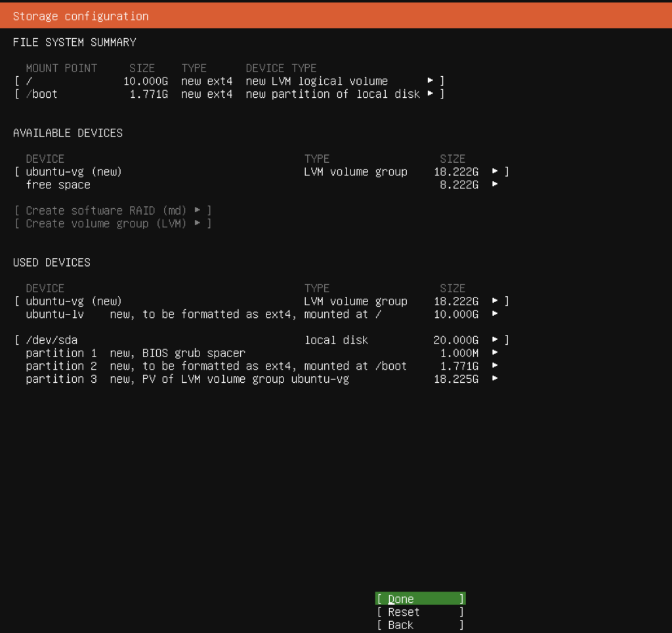Click the Storage configuration title bar

click(x=336, y=16)
